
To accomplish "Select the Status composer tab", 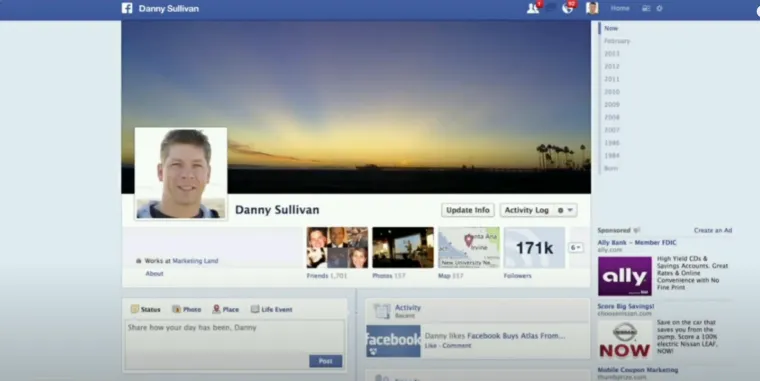I will (x=146, y=309).
